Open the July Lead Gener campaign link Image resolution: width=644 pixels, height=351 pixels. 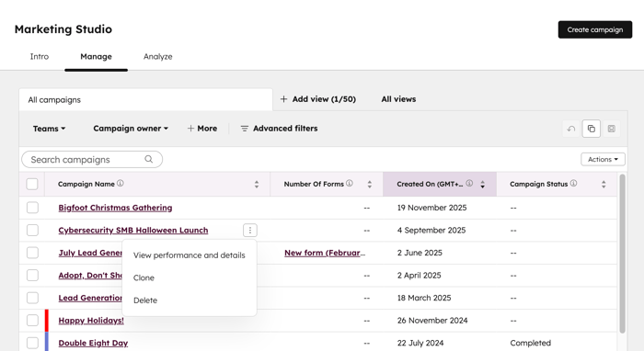[x=90, y=253]
